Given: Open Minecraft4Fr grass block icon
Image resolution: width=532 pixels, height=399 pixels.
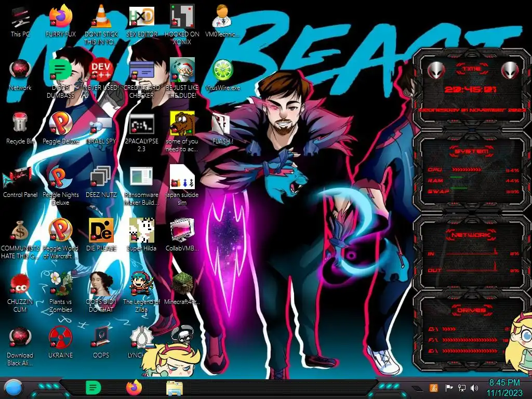Looking at the screenshot, I should tap(182, 284).
